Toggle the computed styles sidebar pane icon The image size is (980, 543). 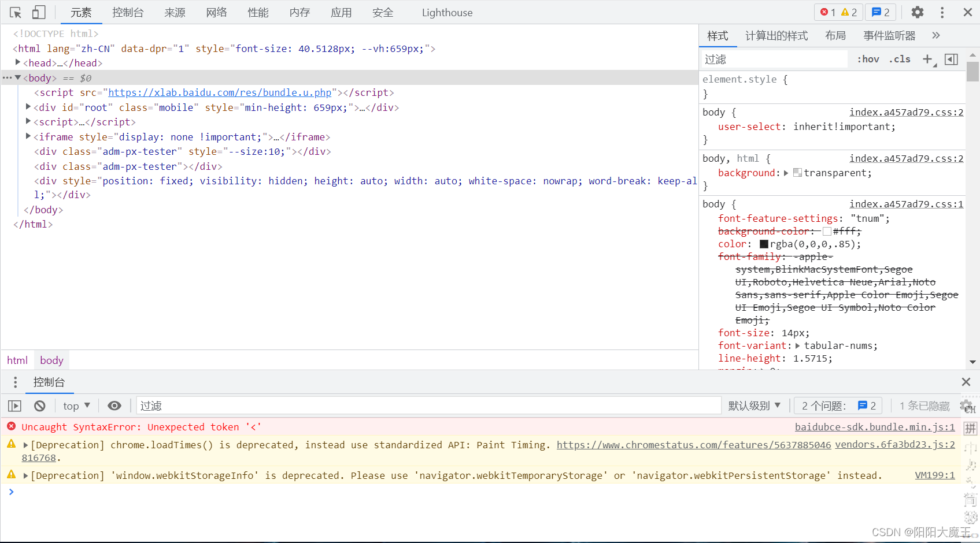pyautogui.click(x=951, y=59)
